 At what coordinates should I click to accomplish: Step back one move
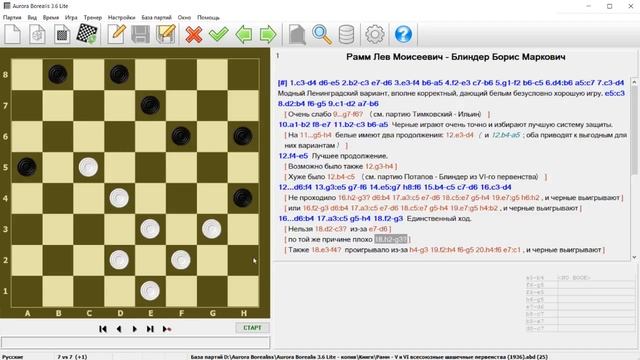click(x=119, y=329)
